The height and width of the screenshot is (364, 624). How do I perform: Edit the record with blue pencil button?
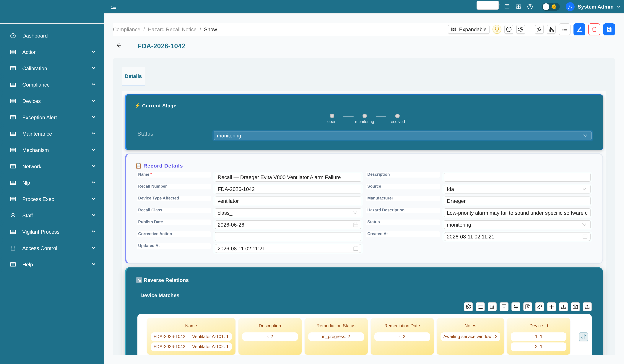[579, 30]
